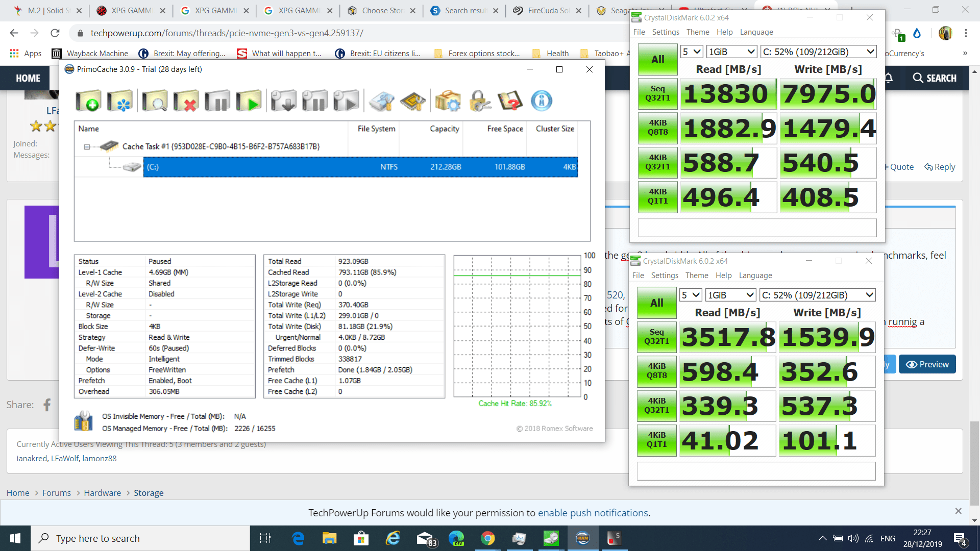Open drive C: dropdown in top CrystalDiskMark
Viewport: 980px width, 551px height.
[x=818, y=52]
